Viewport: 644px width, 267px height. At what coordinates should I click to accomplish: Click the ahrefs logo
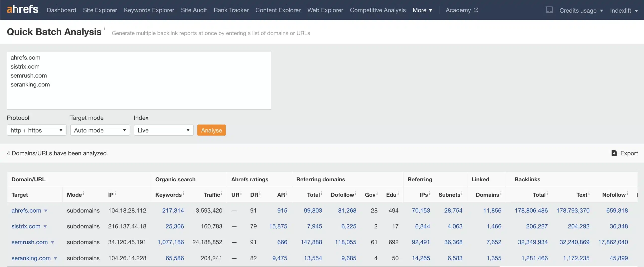(x=22, y=10)
